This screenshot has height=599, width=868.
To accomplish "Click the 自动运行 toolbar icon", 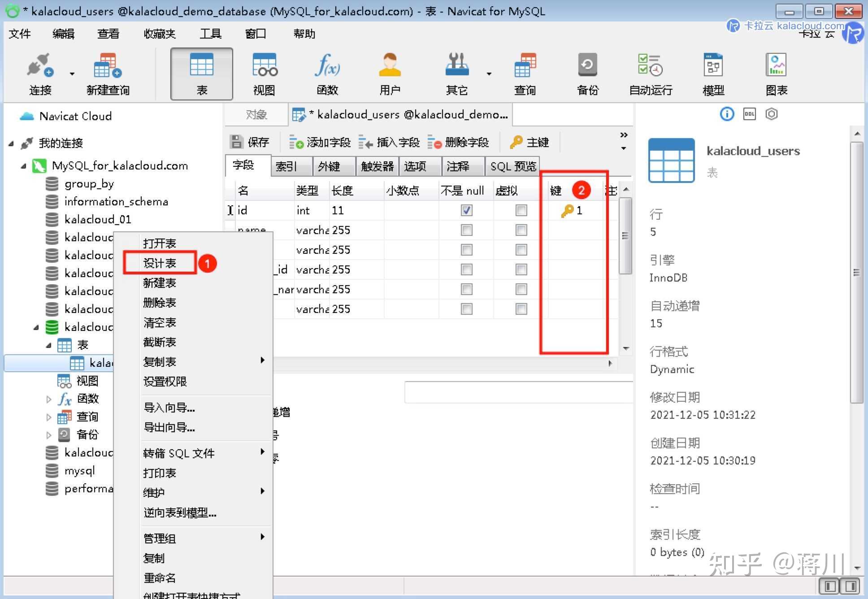I will click(x=649, y=73).
